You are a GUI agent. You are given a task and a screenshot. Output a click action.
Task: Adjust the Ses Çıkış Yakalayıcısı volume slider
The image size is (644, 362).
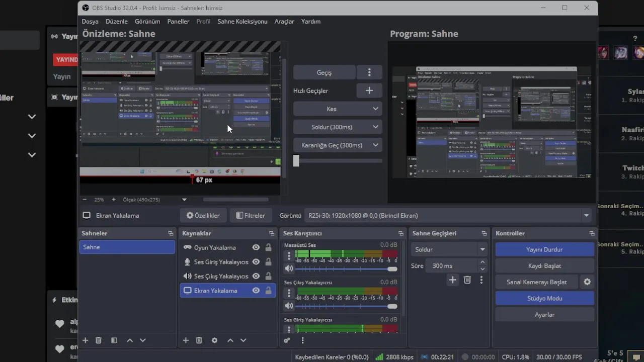tap(346, 306)
